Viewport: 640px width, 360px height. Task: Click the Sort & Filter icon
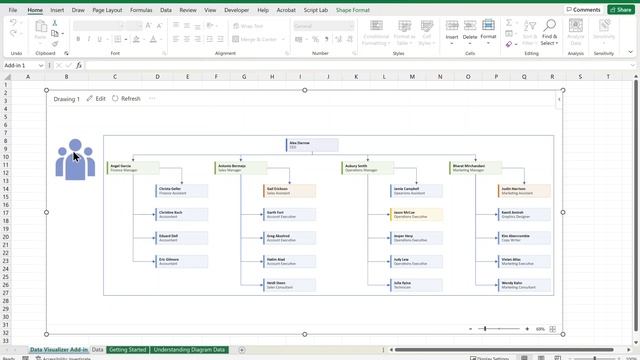pyautogui.click(x=529, y=26)
